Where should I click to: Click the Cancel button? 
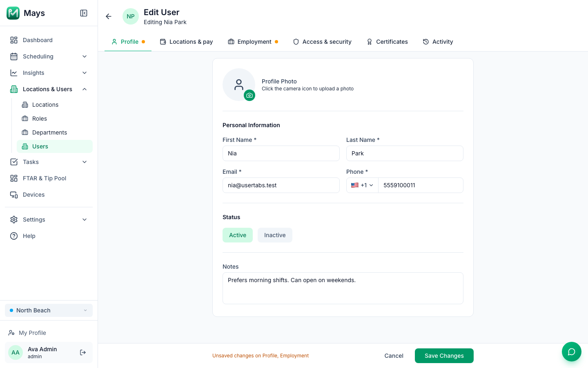point(394,356)
